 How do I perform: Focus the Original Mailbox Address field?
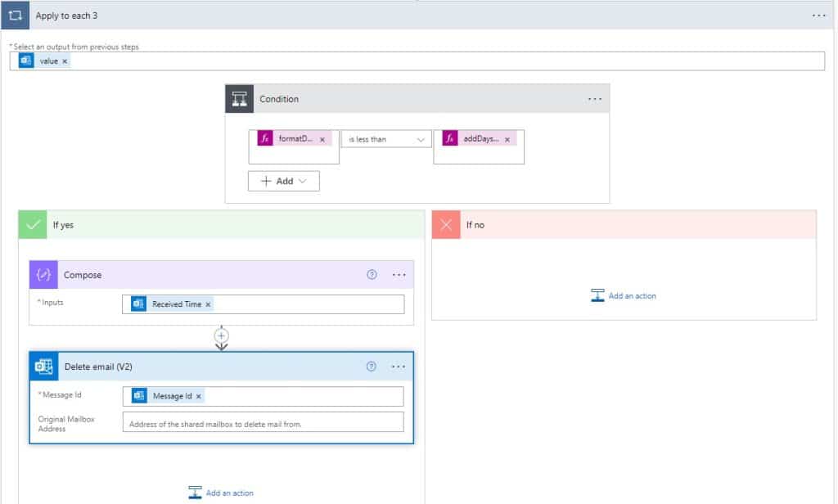tap(263, 421)
